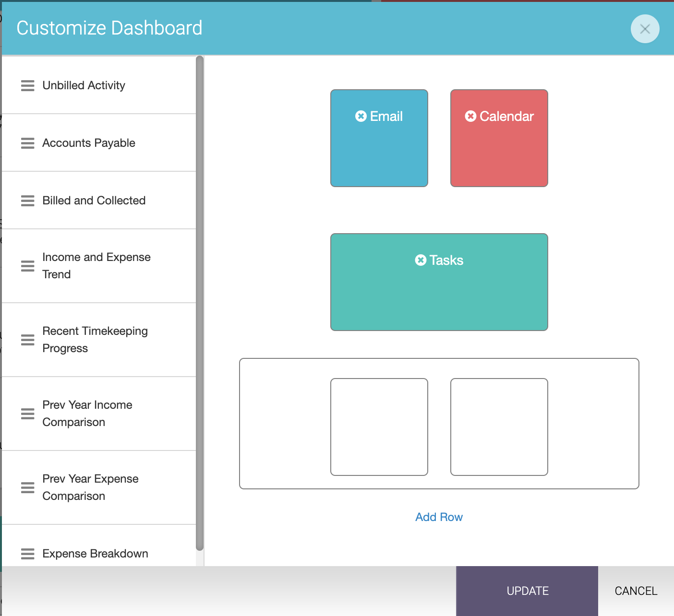674x616 pixels.
Task: Click the UPDATE button
Action: (527, 591)
